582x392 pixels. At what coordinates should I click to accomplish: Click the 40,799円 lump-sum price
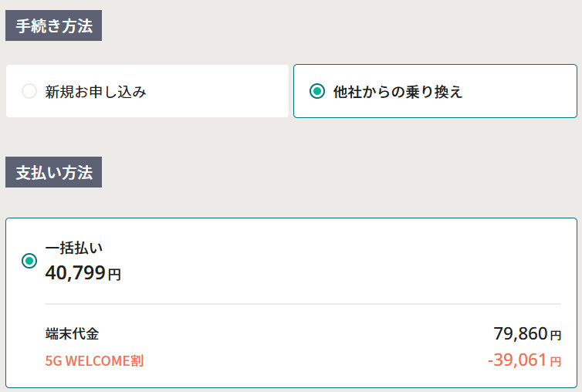pos(83,273)
